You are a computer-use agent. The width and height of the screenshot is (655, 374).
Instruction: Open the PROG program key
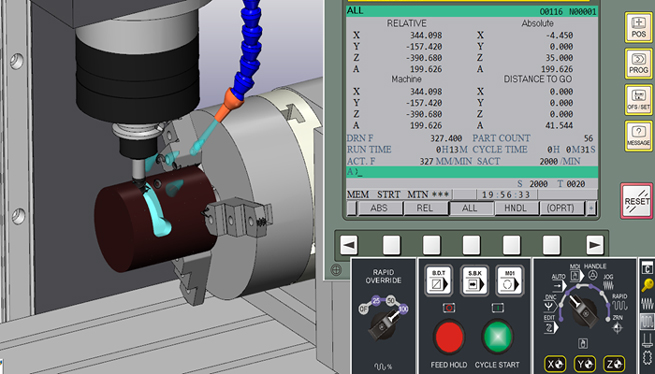click(638, 64)
